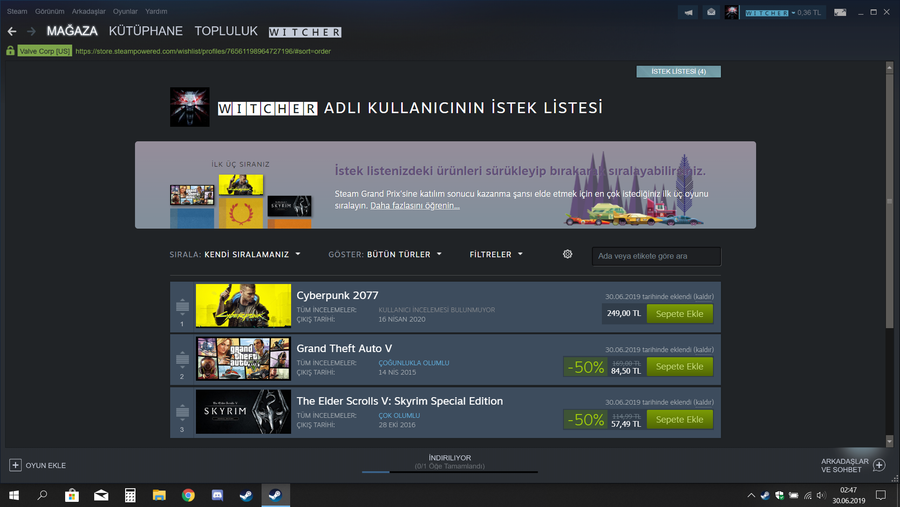Add Skyrim Special Edition to cart
900x507 pixels.
pyautogui.click(x=680, y=419)
